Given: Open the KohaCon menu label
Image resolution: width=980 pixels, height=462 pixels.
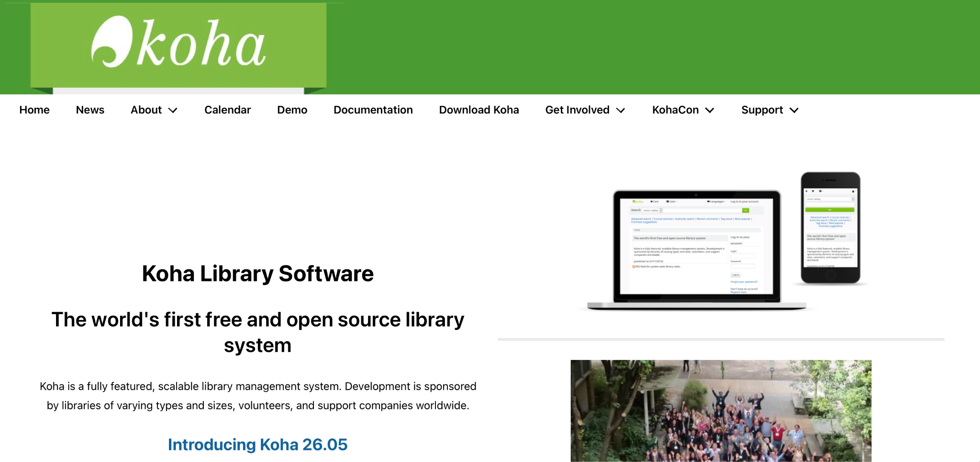Looking at the screenshot, I should coord(675,110).
